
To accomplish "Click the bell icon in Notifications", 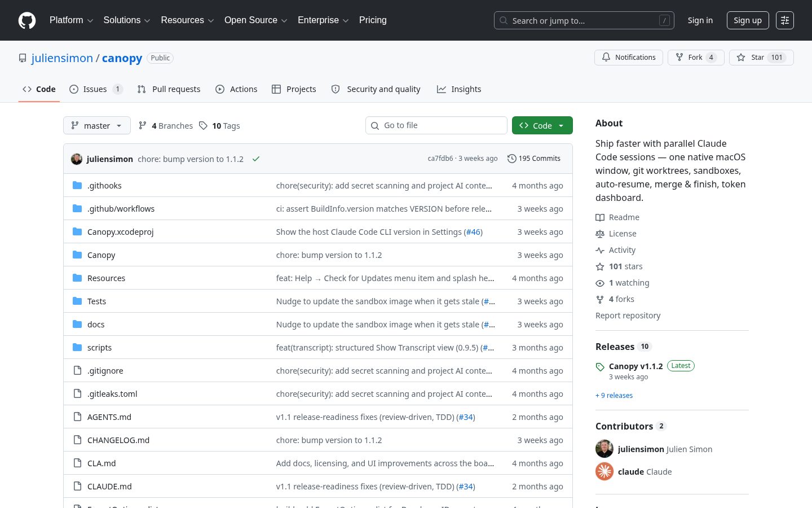I will tap(606, 58).
